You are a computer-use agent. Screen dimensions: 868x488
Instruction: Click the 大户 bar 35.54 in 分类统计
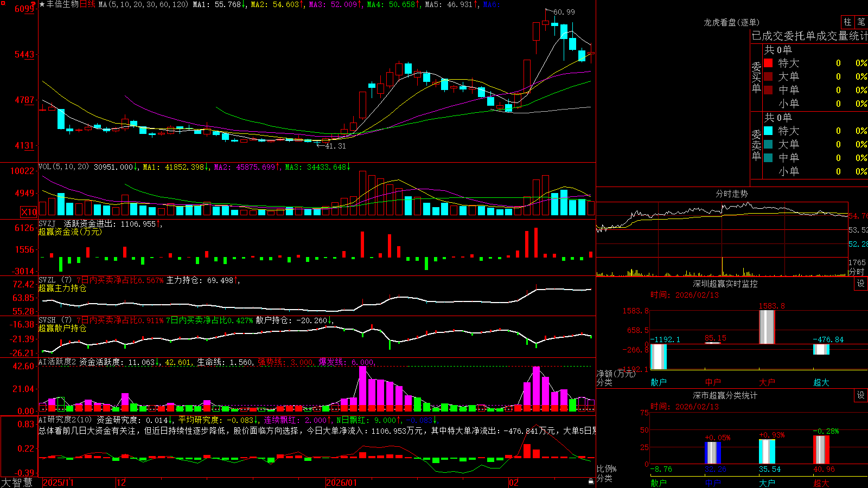coord(767,452)
